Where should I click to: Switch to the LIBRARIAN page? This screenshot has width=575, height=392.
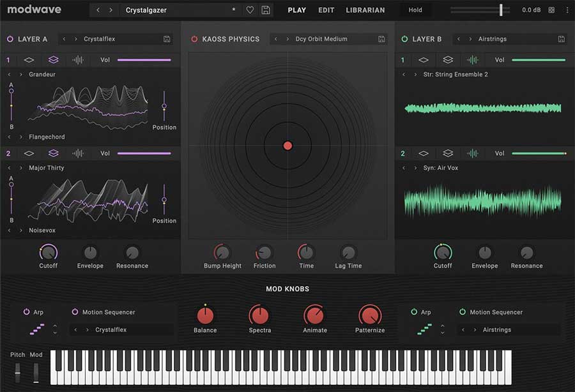click(x=365, y=10)
